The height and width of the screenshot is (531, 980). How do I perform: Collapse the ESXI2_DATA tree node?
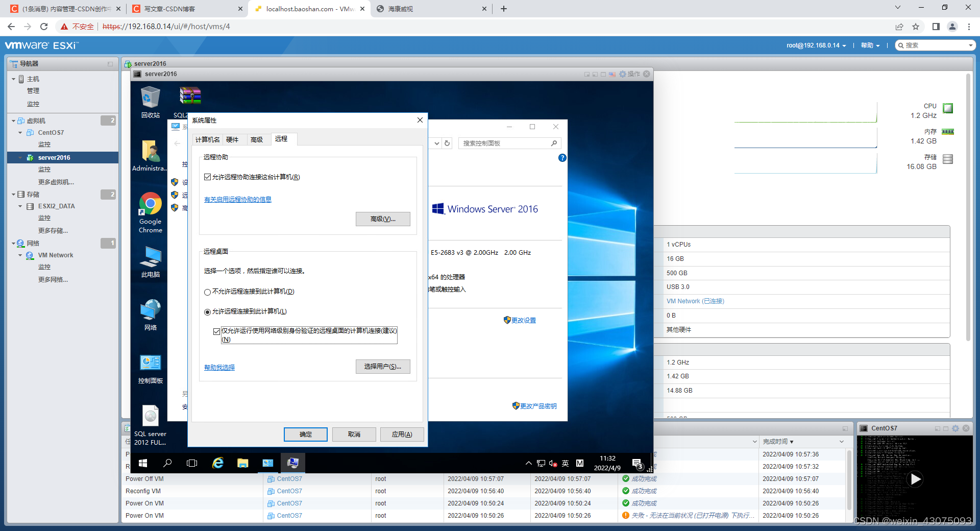(20, 206)
